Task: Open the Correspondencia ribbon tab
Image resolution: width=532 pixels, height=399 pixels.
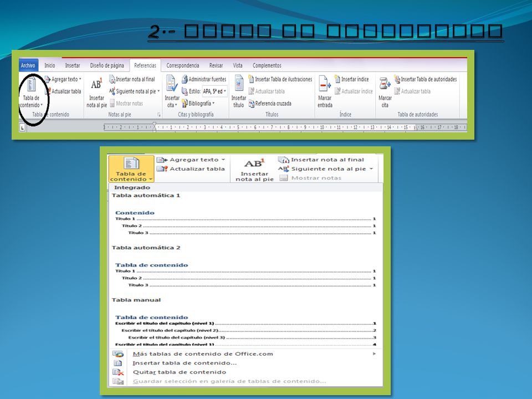Action: pos(182,65)
